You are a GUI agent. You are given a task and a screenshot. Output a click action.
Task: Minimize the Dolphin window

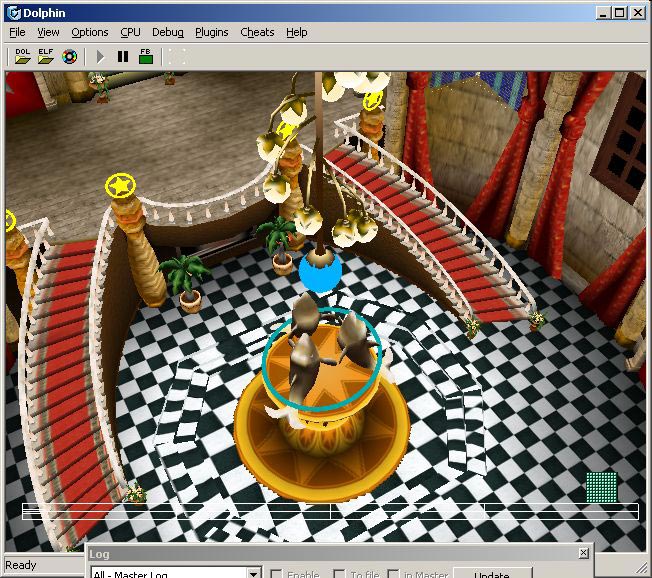click(x=602, y=13)
